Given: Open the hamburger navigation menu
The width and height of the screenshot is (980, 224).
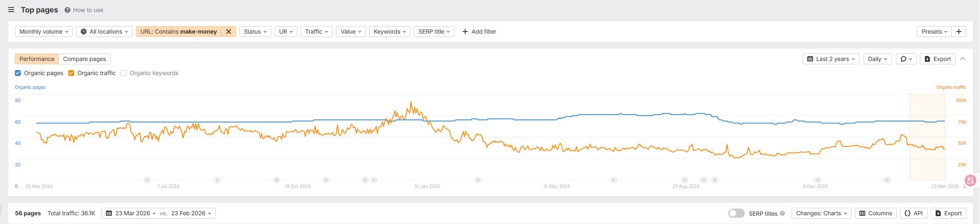Looking at the screenshot, I should point(11,10).
